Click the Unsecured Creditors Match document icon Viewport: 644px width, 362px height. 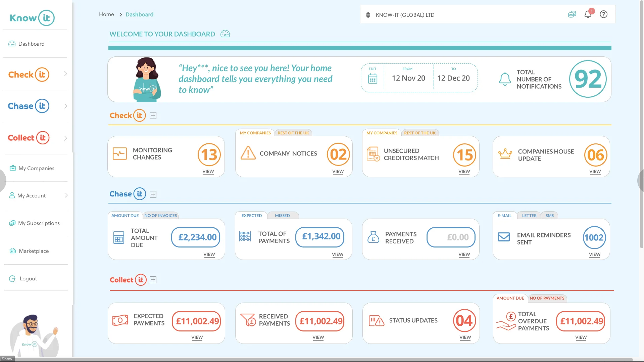(x=373, y=154)
